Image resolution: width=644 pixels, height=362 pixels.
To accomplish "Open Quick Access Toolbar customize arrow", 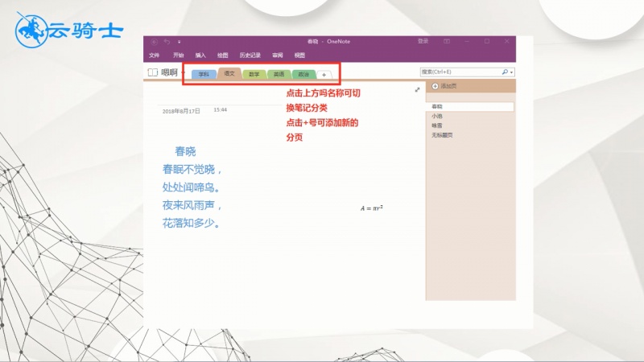I will [179, 42].
